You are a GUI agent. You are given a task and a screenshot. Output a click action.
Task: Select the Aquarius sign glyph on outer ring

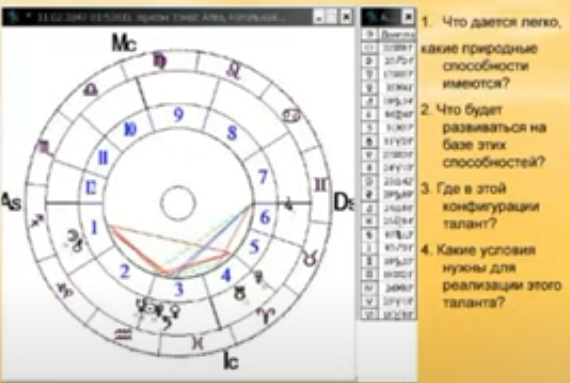tap(124, 334)
